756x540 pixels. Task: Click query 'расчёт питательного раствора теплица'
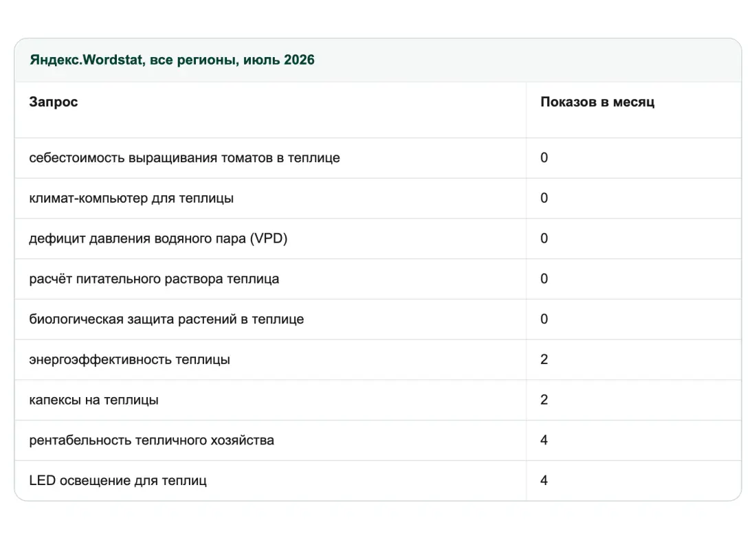click(154, 279)
